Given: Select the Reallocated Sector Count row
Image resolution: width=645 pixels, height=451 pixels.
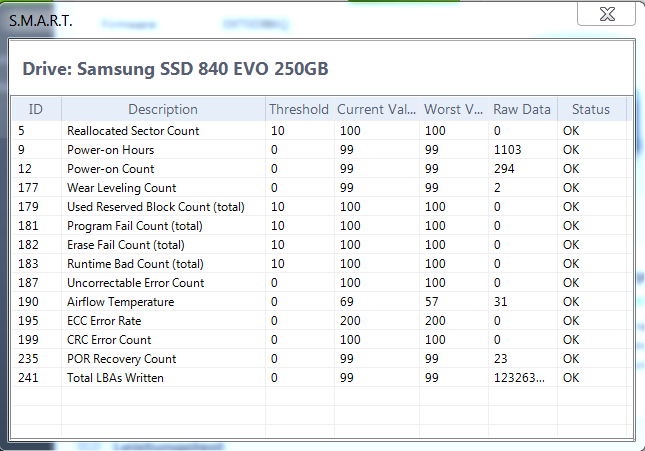Looking at the screenshot, I should pos(320,131).
